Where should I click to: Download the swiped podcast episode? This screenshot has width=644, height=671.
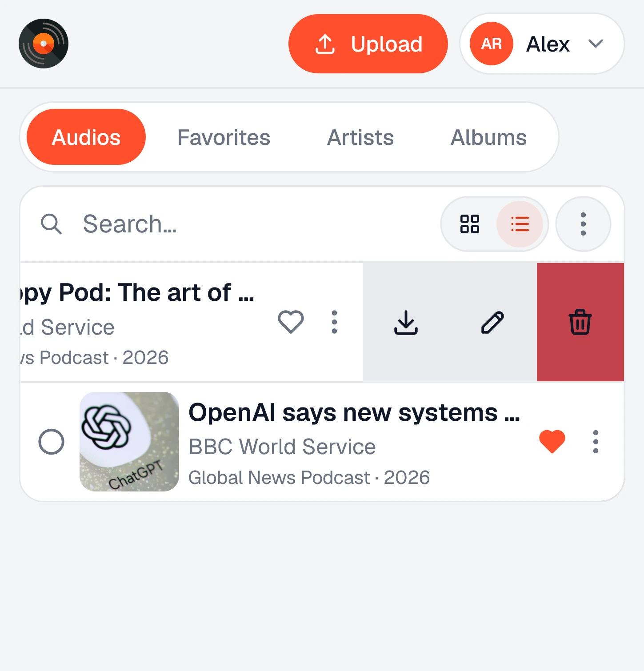pyautogui.click(x=406, y=322)
